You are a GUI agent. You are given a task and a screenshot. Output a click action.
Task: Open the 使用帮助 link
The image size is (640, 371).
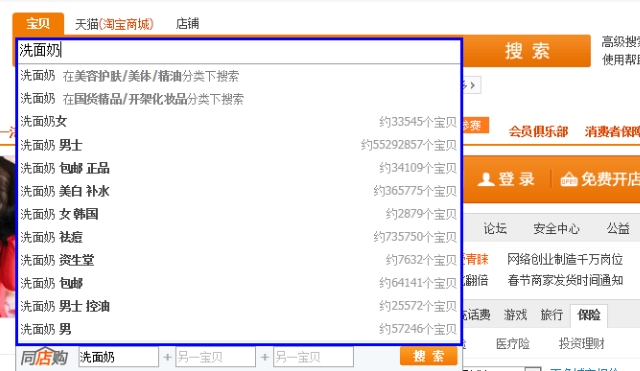coord(620,60)
